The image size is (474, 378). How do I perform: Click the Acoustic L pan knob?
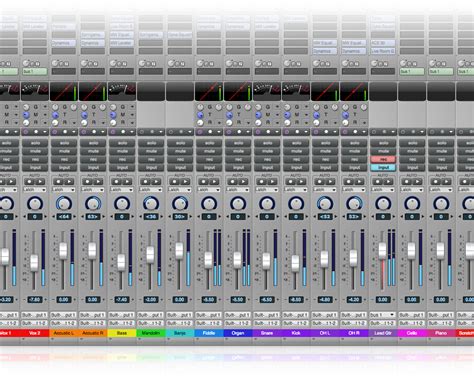[64, 203]
